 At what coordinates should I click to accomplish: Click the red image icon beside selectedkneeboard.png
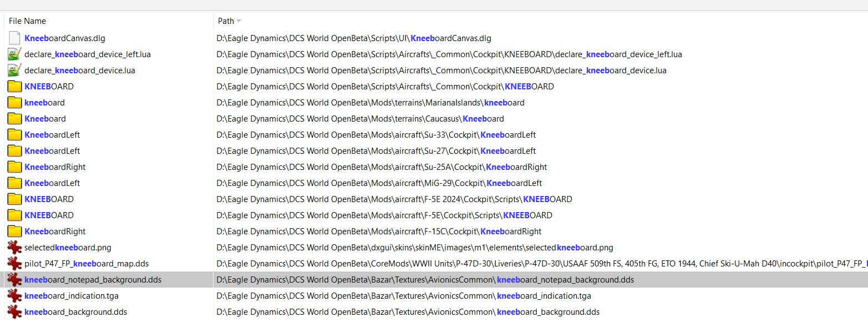tap(15, 248)
